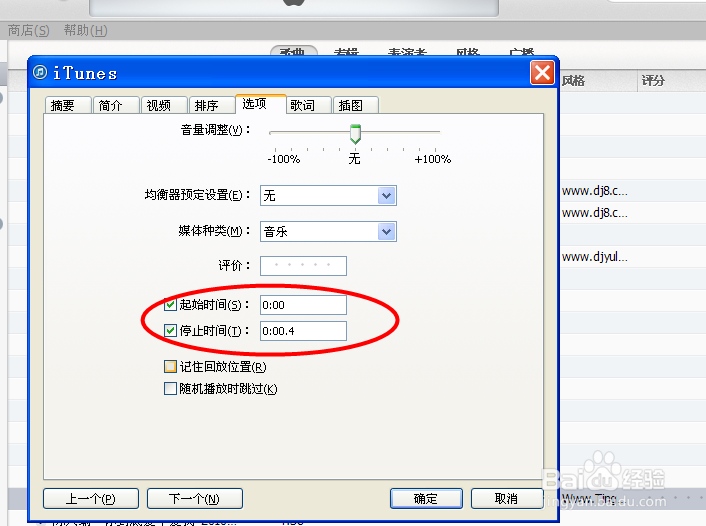Check 随机播放时跳过 option
706x526 pixels.
pos(170,388)
